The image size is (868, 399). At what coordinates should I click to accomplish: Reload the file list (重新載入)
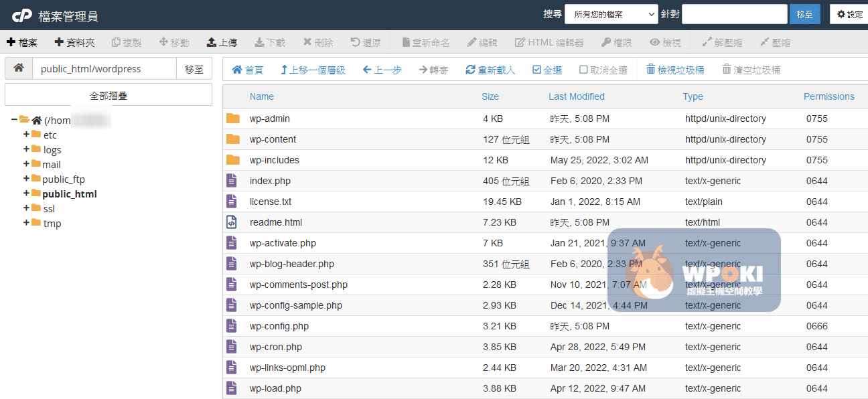490,70
